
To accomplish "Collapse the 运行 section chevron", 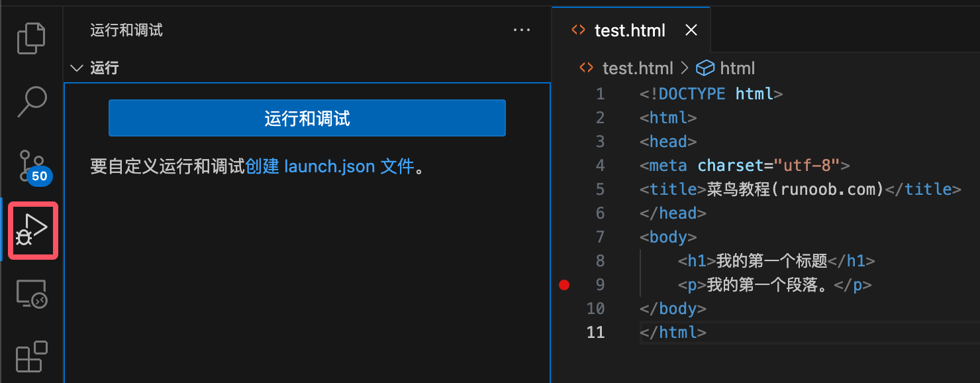I will pyautogui.click(x=77, y=68).
